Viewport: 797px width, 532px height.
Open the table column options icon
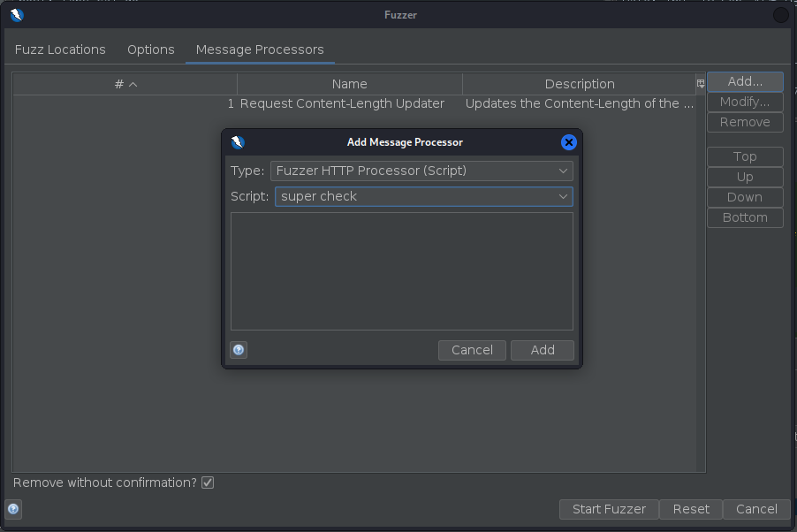click(700, 84)
